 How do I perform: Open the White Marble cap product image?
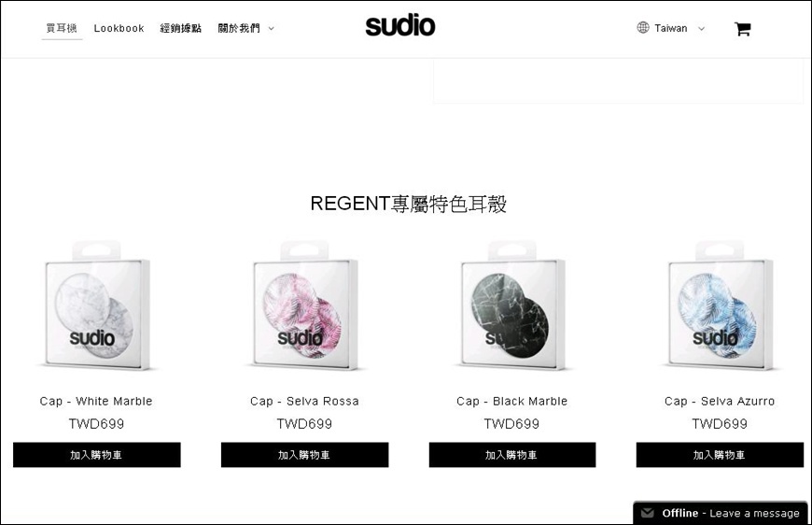[96, 305]
